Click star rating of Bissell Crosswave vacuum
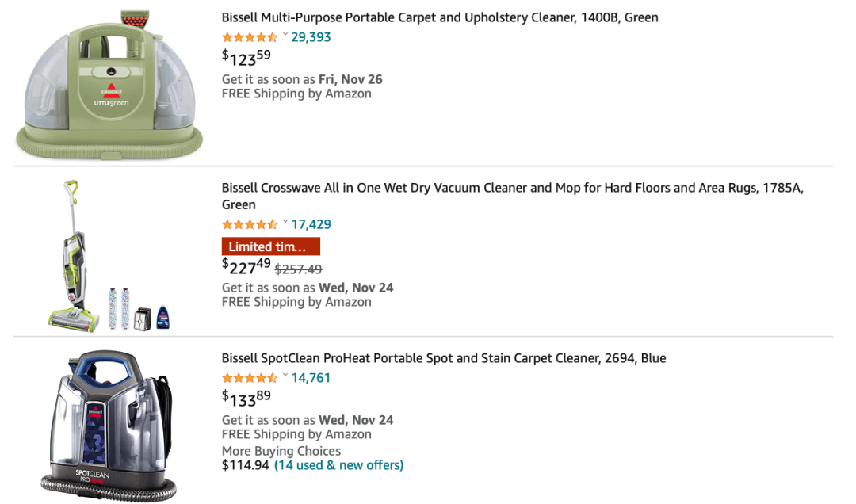 (x=250, y=224)
